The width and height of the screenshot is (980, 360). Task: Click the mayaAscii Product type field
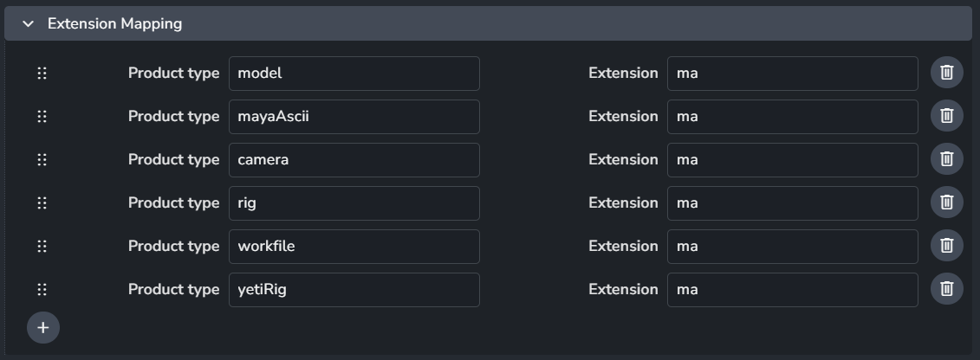pyautogui.click(x=354, y=117)
